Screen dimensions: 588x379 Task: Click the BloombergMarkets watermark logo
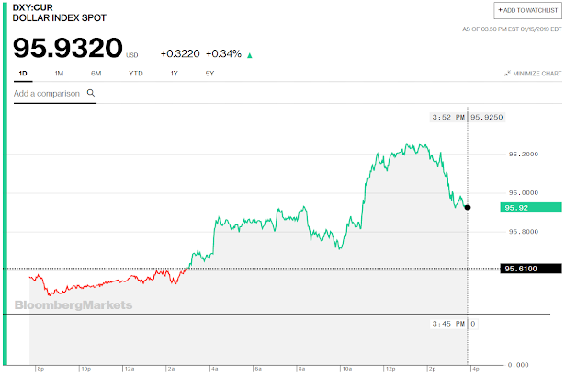coord(73,305)
